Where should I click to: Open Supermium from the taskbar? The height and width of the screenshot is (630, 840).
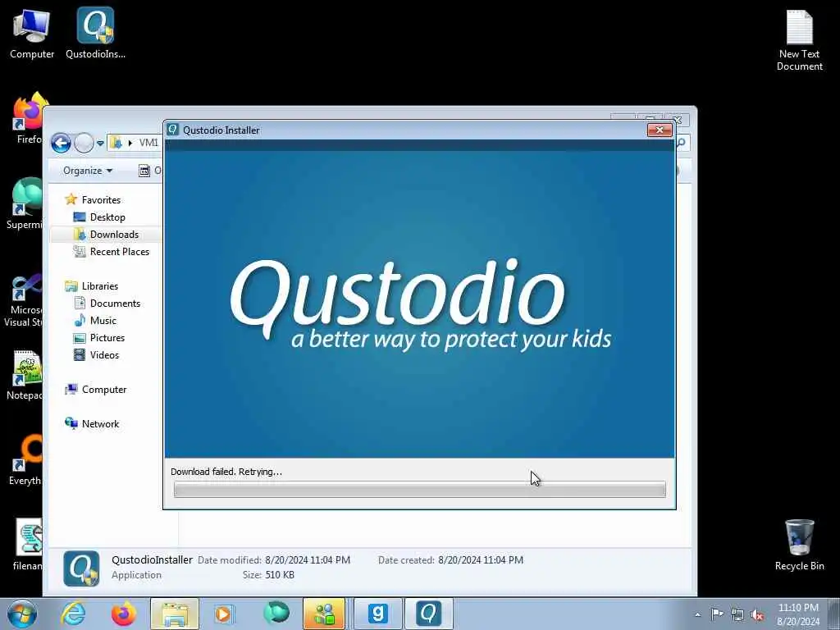276,614
